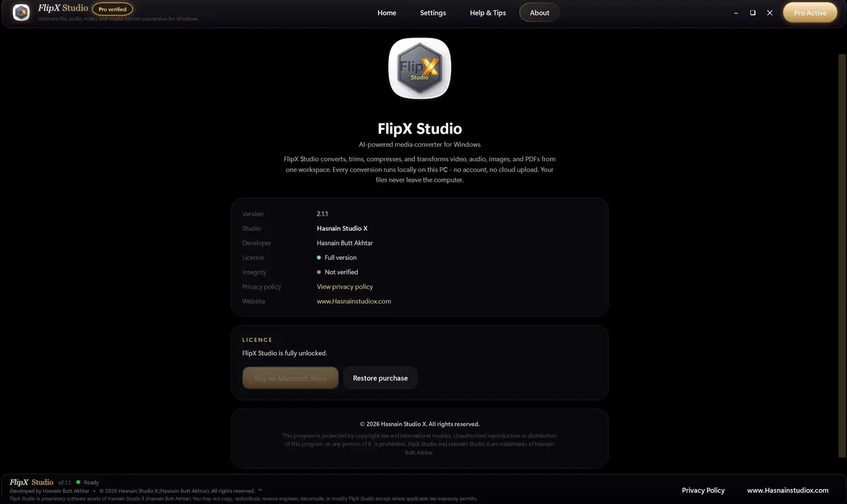847x504 pixels.
Task: Click the Not verified integrity text
Action: pyautogui.click(x=342, y=272)
